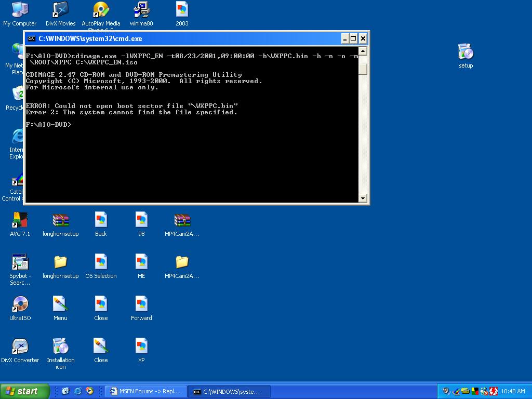Image resolution: width=532 pixels, height=399 pixels.
Task: Click the speaker-like tray icon
Action: click(446, 391)
